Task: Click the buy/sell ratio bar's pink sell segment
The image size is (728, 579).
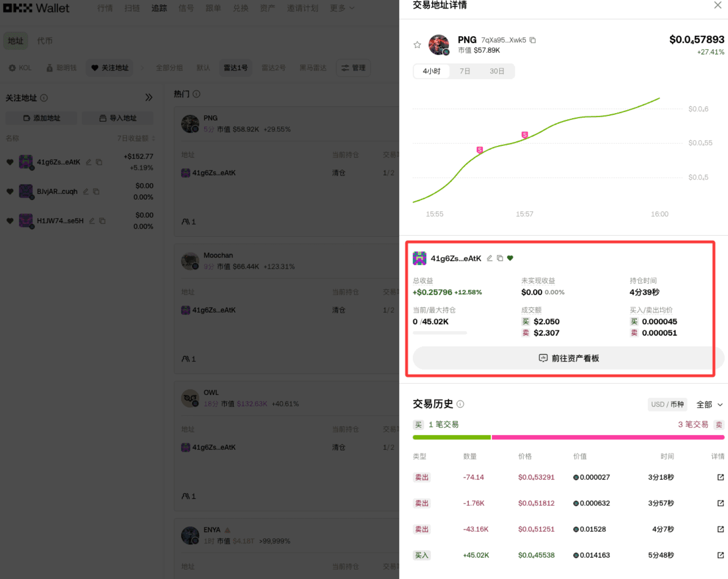Action: click(608, 437)
